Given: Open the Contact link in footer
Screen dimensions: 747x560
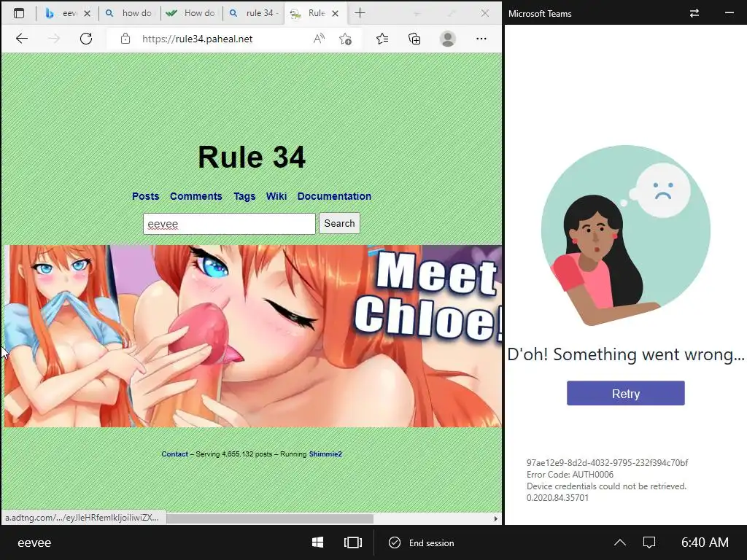Looking at the screenshot, I should point(174,454).
